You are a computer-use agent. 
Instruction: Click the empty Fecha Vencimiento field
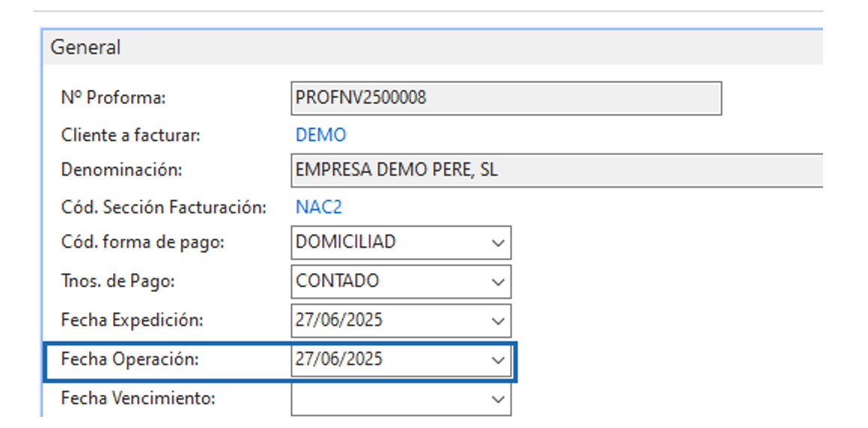tap(386, 400)
